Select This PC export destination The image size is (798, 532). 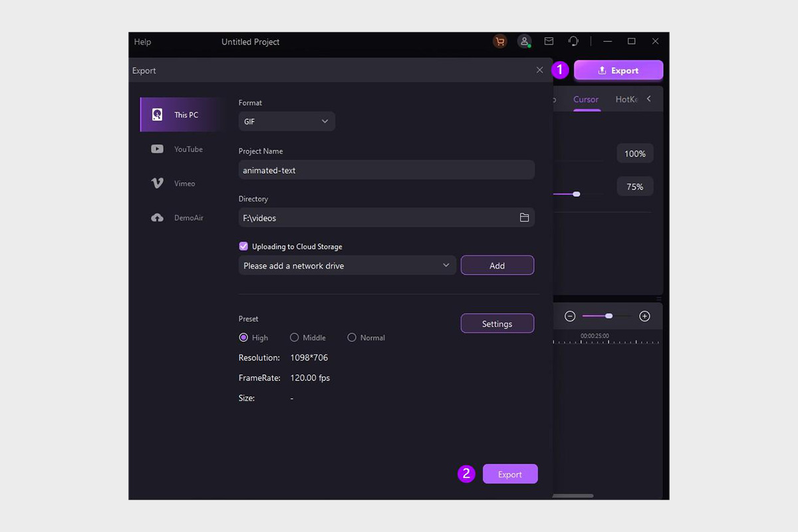click(181, 114)
